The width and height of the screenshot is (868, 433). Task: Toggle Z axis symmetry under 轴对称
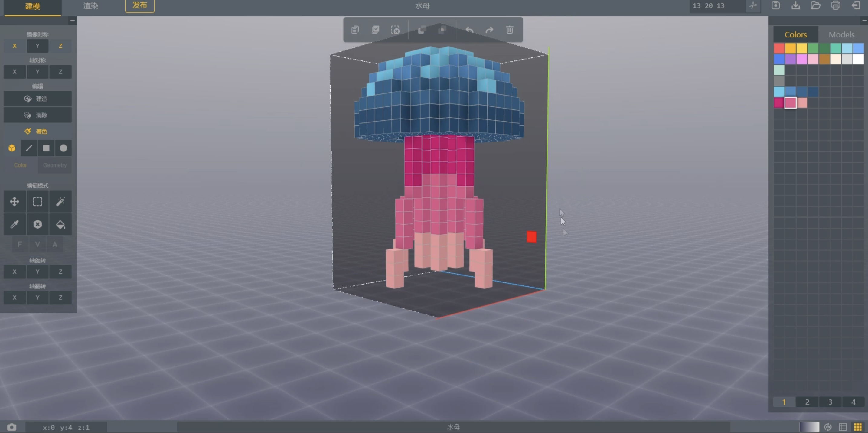60,72
